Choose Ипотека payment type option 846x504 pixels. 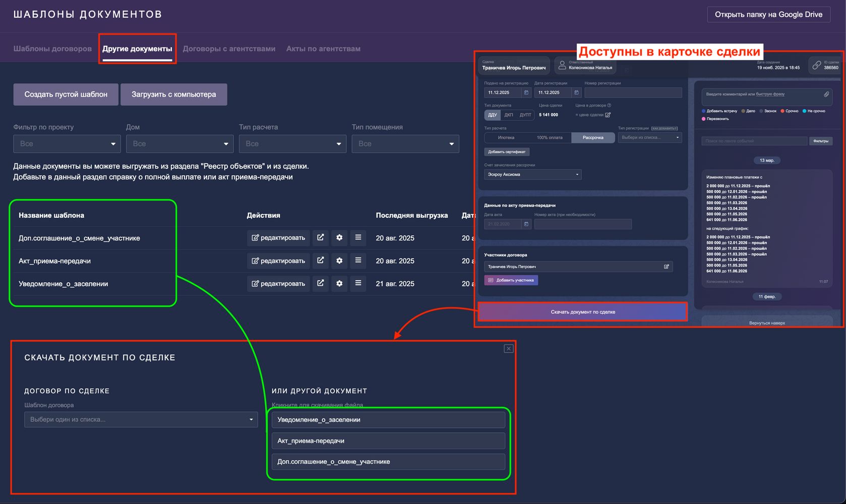click(506, 138)
